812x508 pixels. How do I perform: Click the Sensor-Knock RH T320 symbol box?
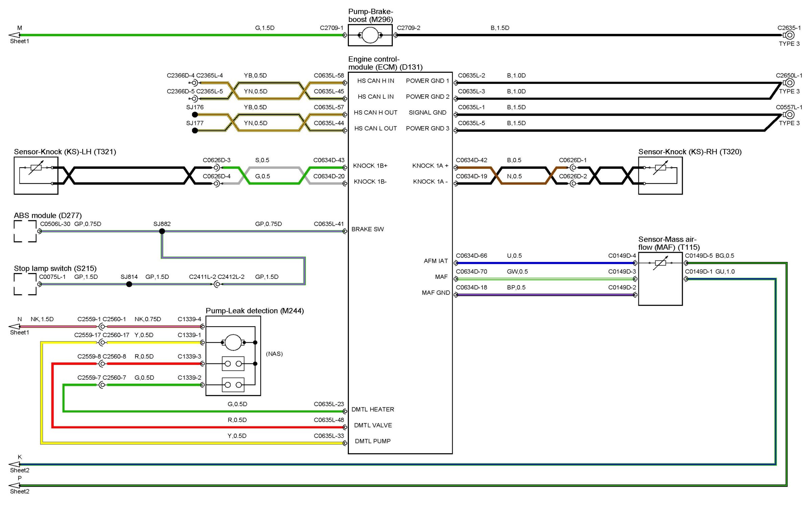pos(660,176)
